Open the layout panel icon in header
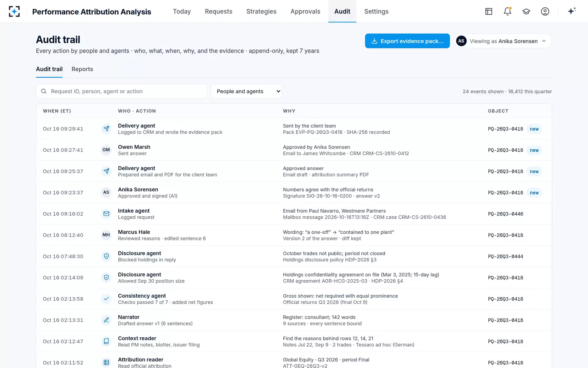The width and height of the screenshot is (588, 368). pos(489,11)
